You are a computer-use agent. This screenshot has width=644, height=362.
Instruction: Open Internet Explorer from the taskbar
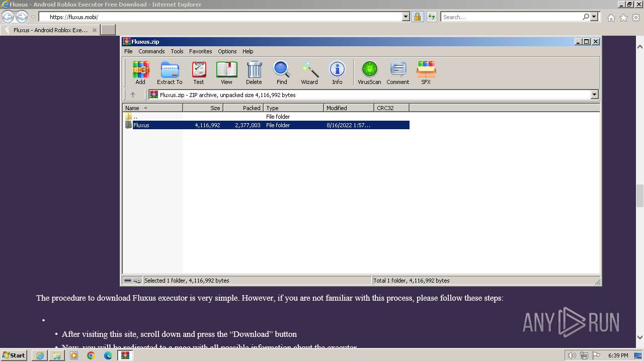[x=40, y=355]
